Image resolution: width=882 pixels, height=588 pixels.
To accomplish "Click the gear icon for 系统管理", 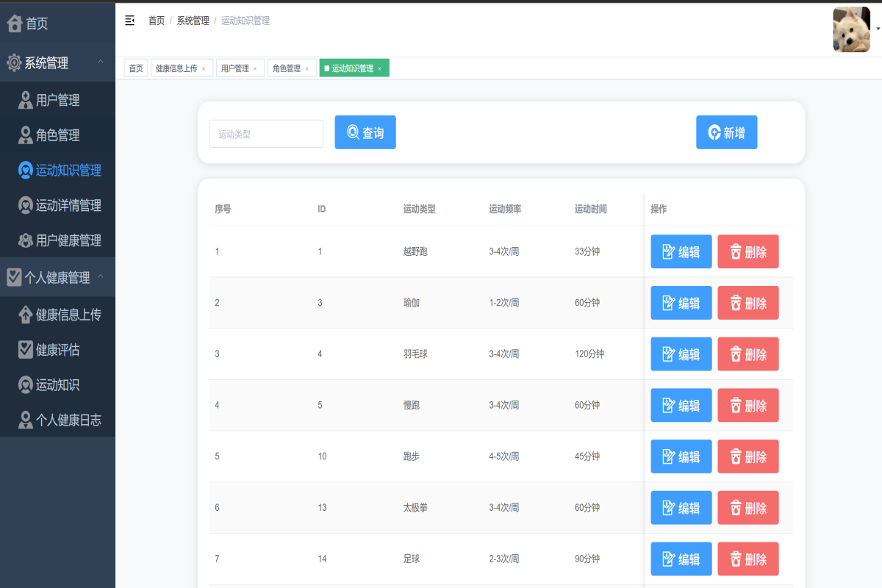I will (14, 63).
